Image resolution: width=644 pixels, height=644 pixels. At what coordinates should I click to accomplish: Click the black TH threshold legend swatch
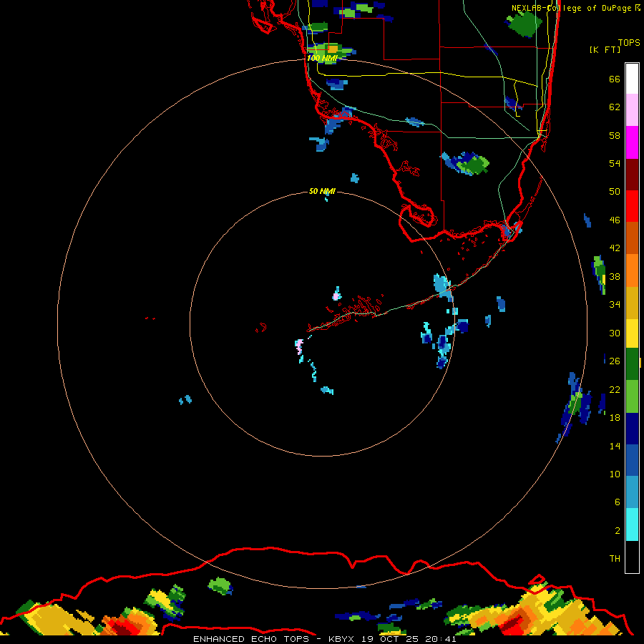coord(632,557)
